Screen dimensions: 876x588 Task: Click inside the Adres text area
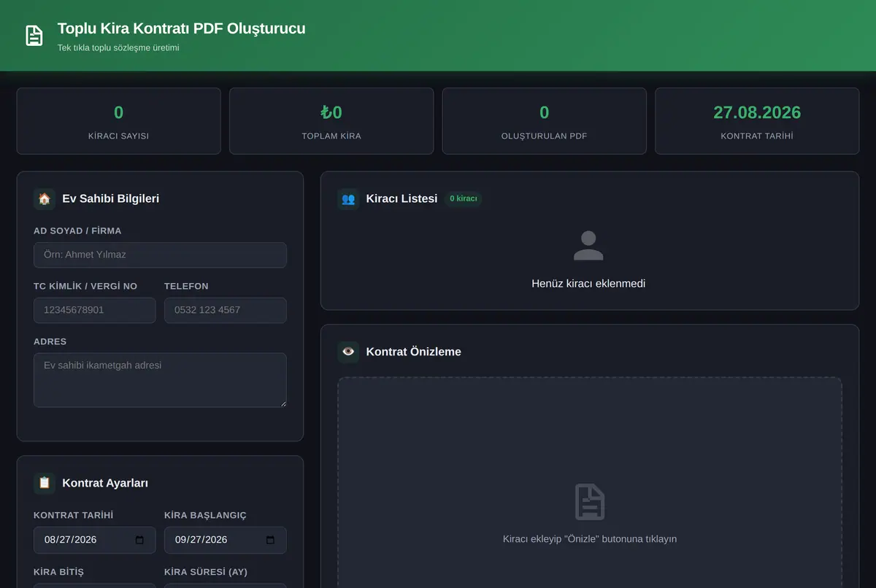tap(160, 380)
